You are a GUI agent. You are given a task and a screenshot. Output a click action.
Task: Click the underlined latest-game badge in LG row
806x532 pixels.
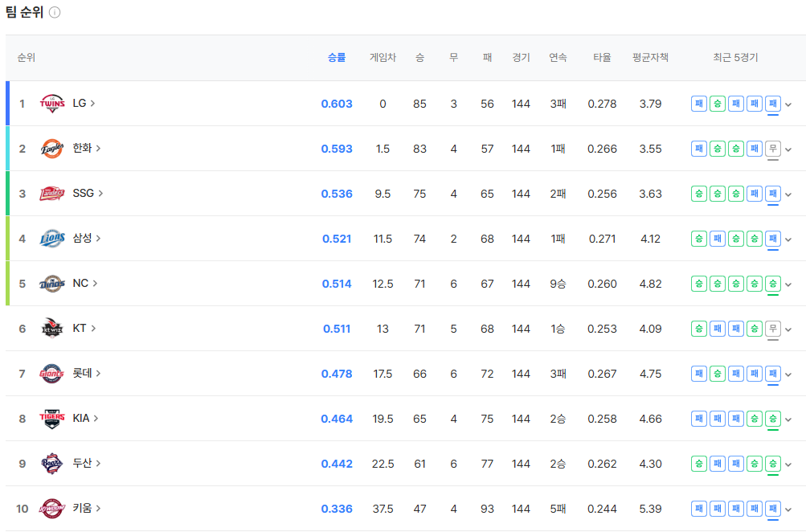click(x=772, y=104)
